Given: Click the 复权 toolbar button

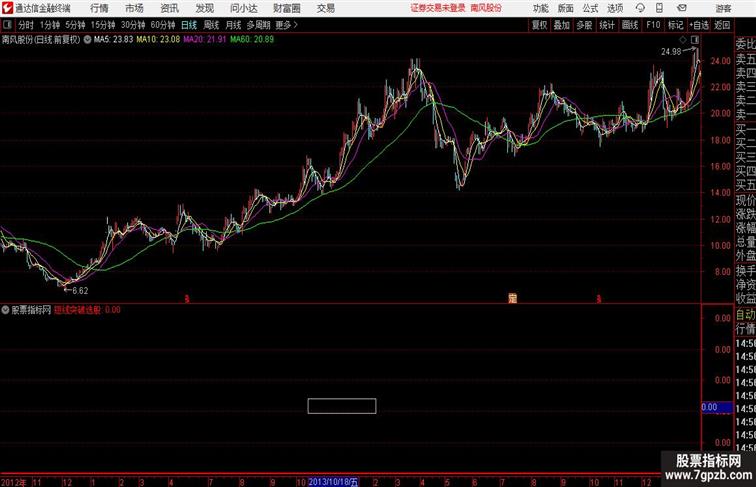Looking at the screenshot, I should pyautogui.click(x=540, y=25).
